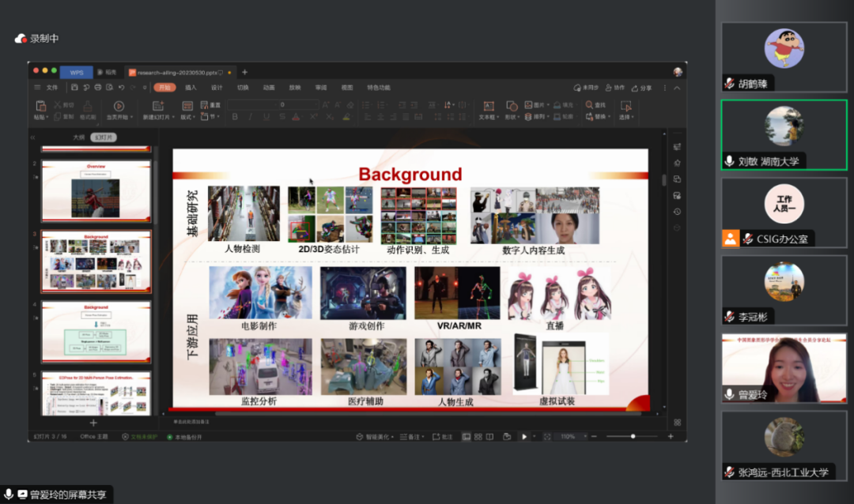854x504 pixels.
Task: Open the Layout (版式) dropdown
Action: pos(188,117)
